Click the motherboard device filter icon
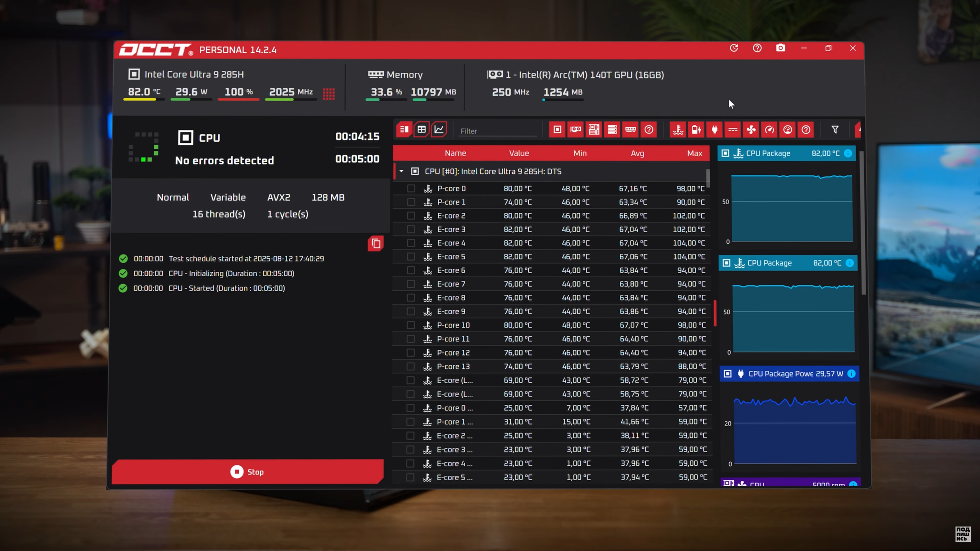 594,130
